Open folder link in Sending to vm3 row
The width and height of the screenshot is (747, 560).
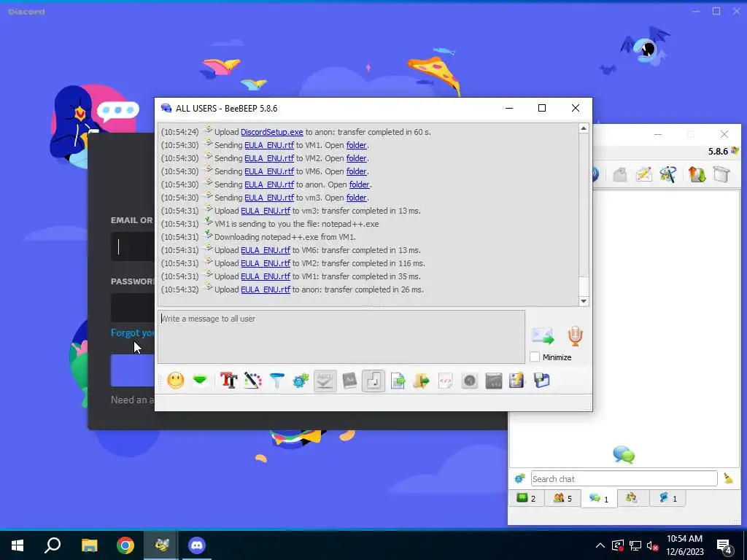[356, 198]
